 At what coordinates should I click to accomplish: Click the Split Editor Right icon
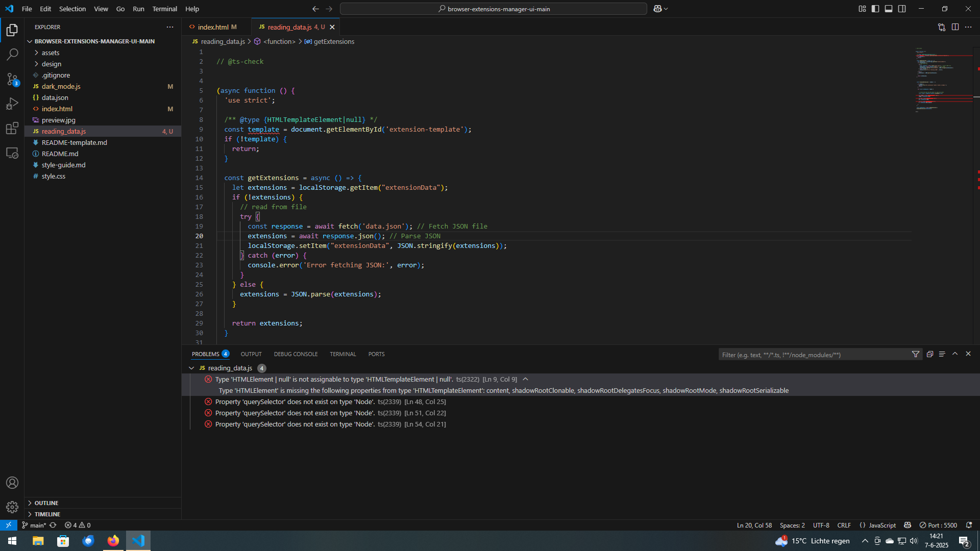(955, 27)
